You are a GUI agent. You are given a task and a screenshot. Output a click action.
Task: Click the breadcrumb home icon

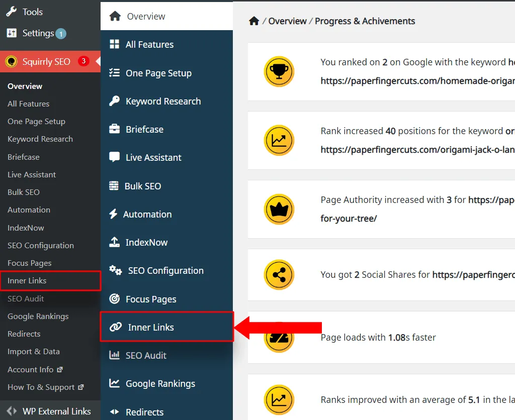tap(254, 21)
